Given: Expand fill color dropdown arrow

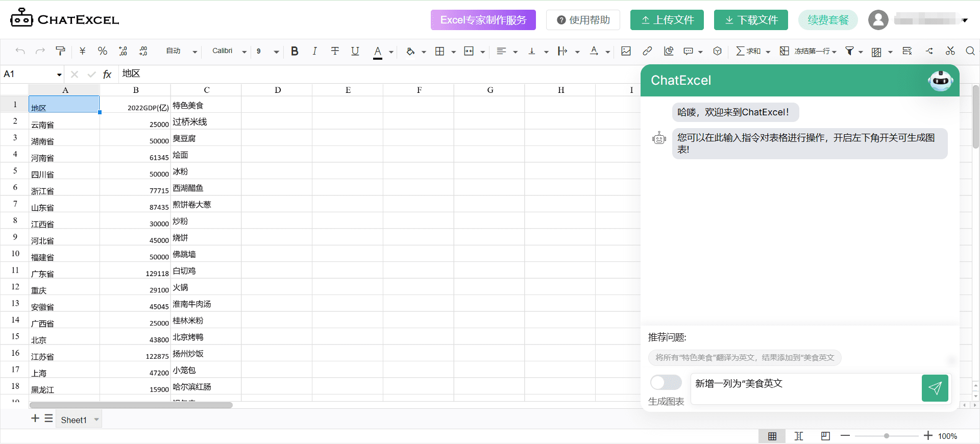Looking at the screenshot, I should click(x=424, y=52).
